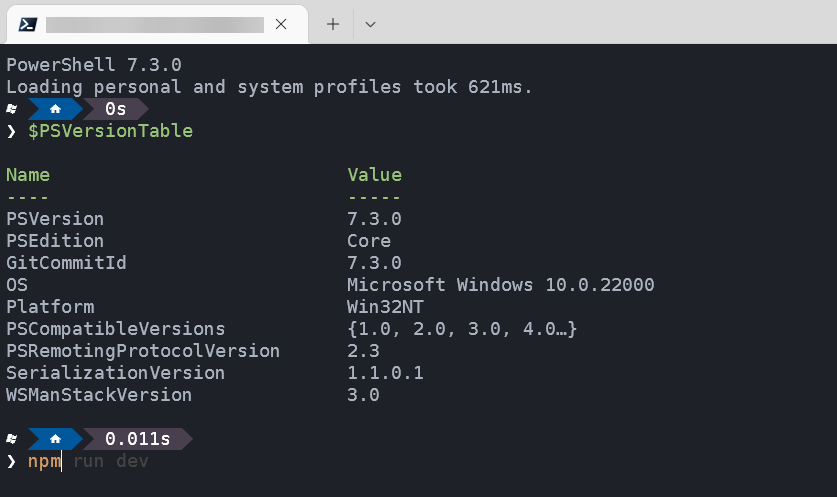The width and height of the screenshot is (837, 497).
Task: Select the blurred PowerShell tab title
Action: pos(155,25)
